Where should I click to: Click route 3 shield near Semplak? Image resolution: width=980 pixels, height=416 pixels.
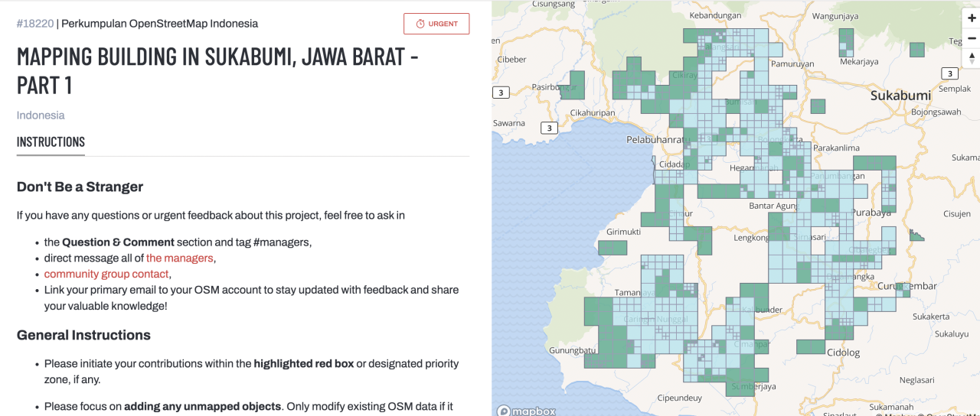point(949,73)
